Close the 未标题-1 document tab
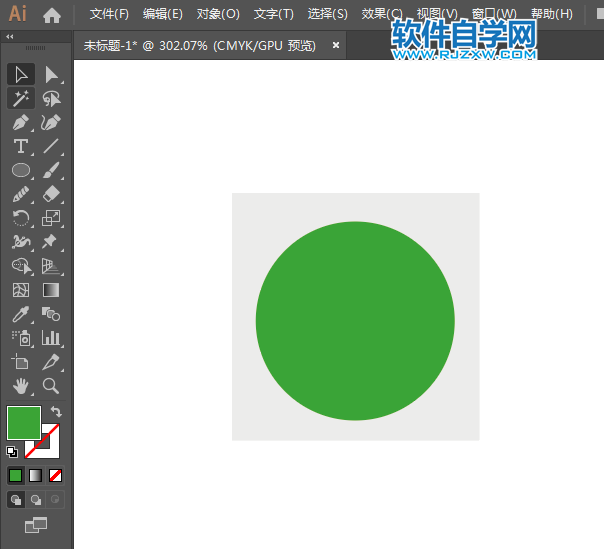 pos(336,45)
